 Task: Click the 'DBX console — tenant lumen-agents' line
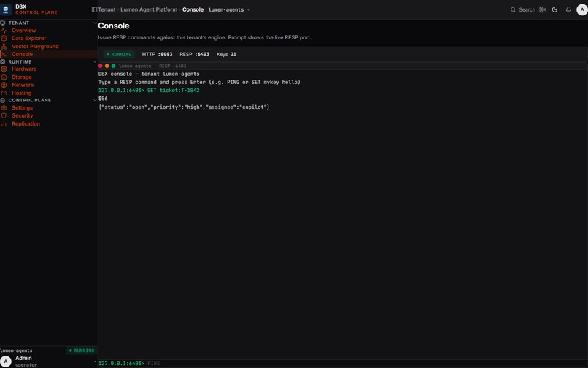coord(149,74)
